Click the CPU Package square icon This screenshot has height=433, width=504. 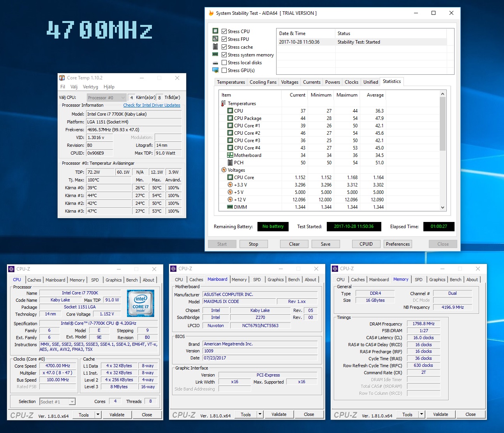pyautogui.click(x=230, y=118)
